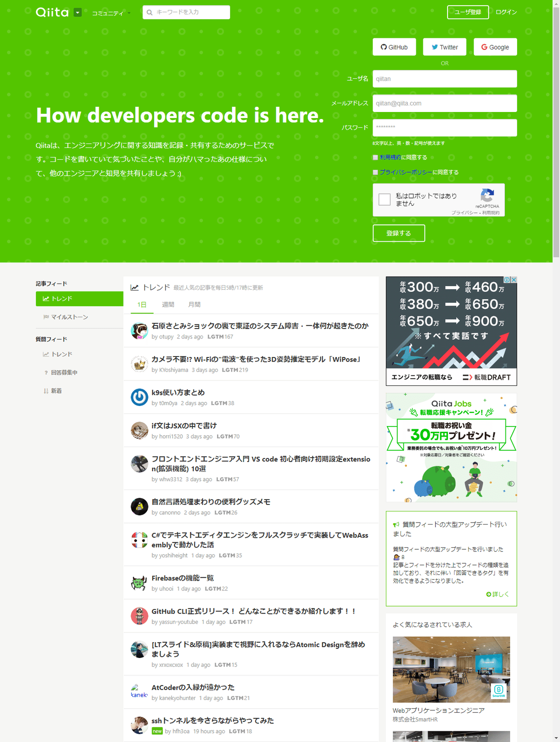Click t0m0ya's avatar icon
This screenshot has width=560, height=742.
tap(139, 397)
